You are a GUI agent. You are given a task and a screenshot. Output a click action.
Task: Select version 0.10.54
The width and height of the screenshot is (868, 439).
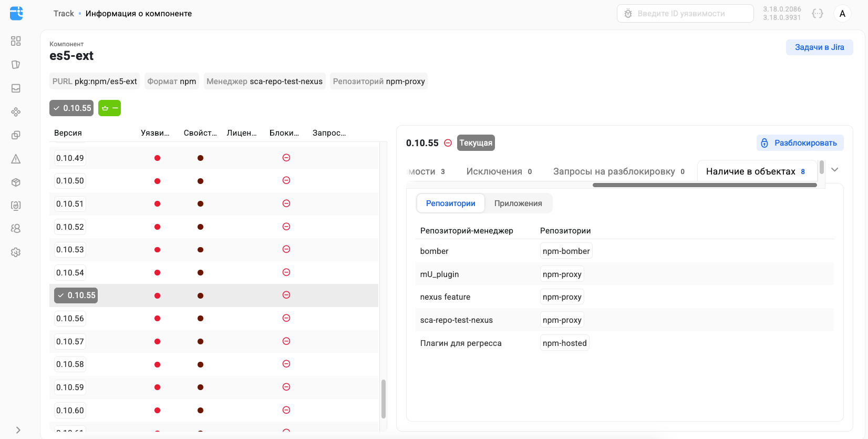[x=70, y=273]
